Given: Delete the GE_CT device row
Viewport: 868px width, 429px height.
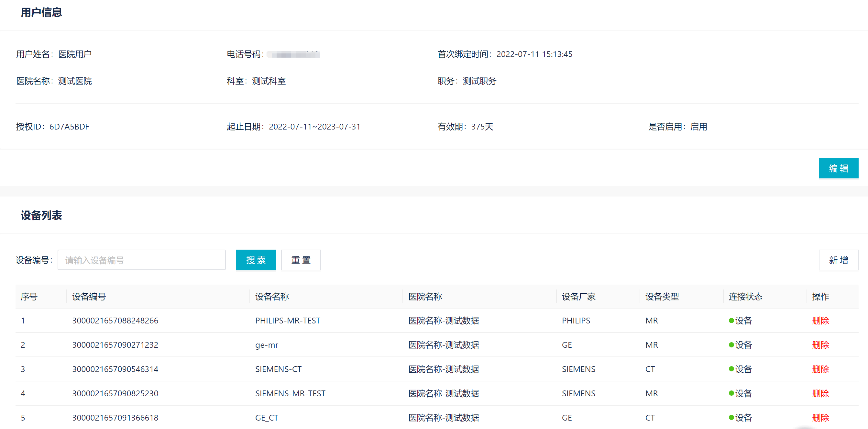Looking at the screenshot, I should click(820, 418).
